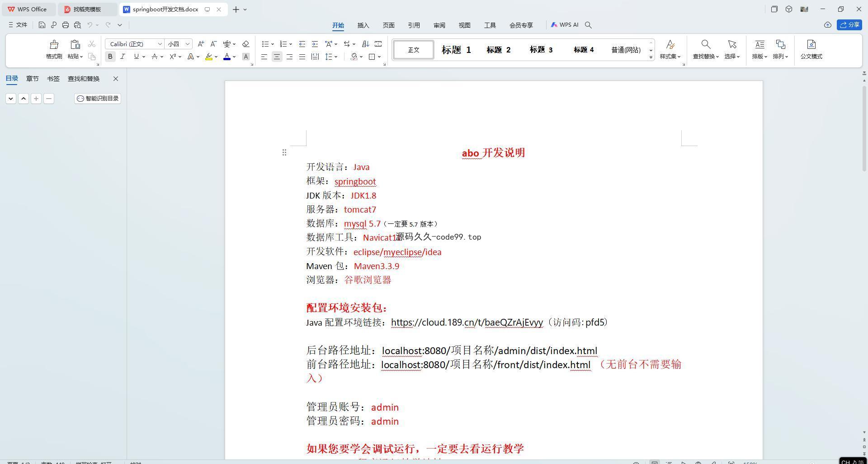Click the Arrange (排列) icon

point(780,44)
